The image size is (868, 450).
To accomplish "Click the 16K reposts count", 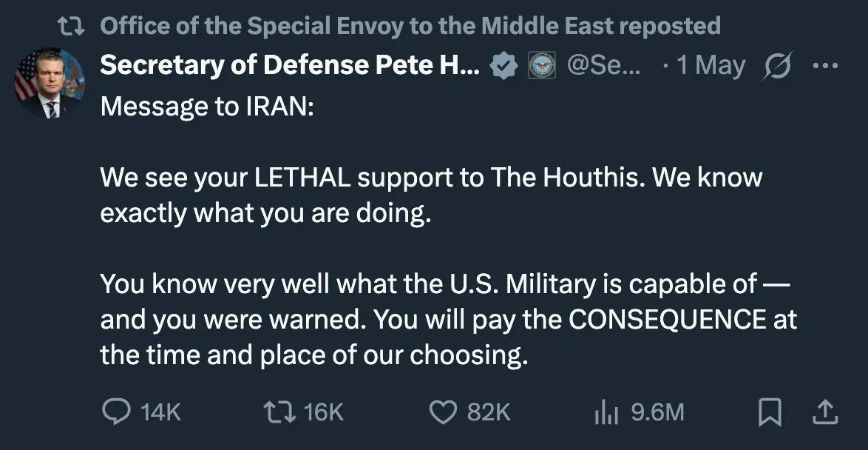I will point(324,412).
